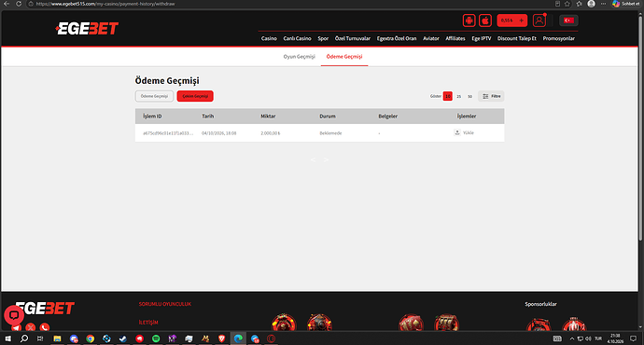
Task: Click the Yükle upload document button
Action: click(464, 132)
